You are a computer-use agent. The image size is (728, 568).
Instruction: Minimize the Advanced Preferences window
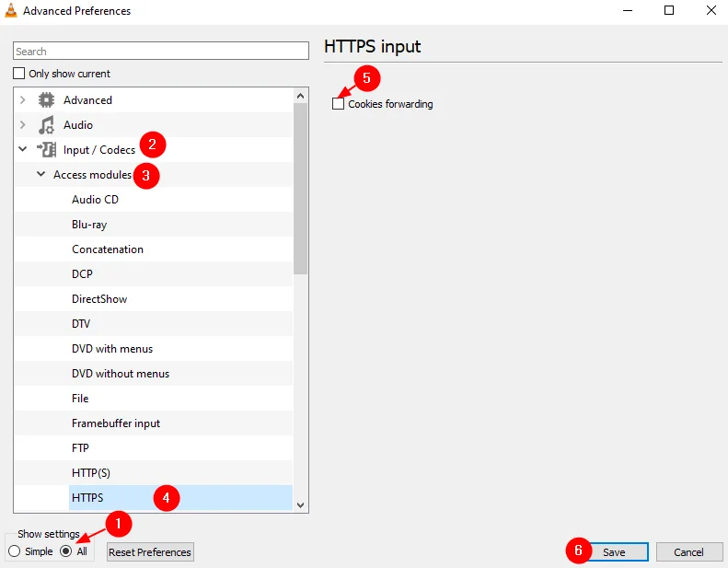tap(628, 10)
